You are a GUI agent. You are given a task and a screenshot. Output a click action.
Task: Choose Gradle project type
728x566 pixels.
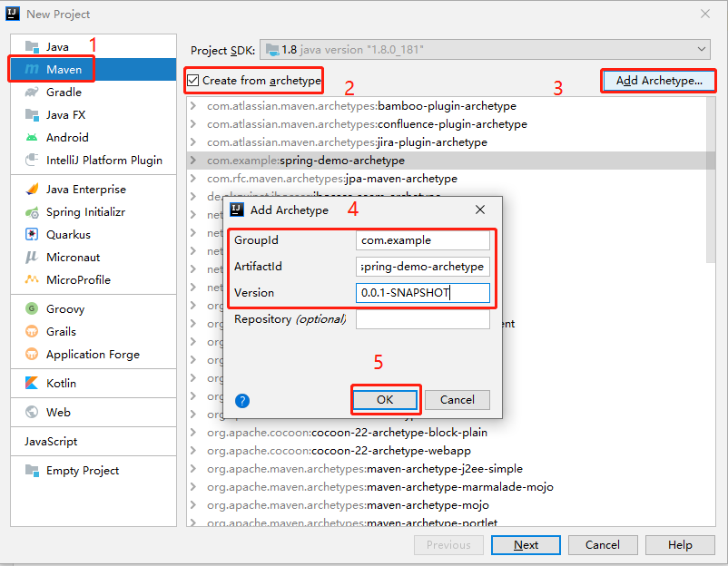point(93,92)
